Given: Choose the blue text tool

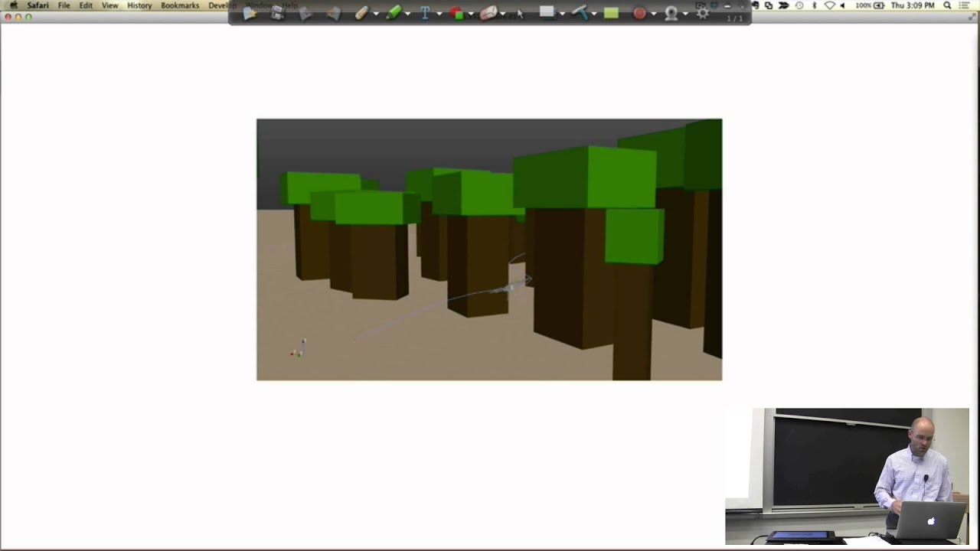Looking at the screenshot, I should click(425, 13).
